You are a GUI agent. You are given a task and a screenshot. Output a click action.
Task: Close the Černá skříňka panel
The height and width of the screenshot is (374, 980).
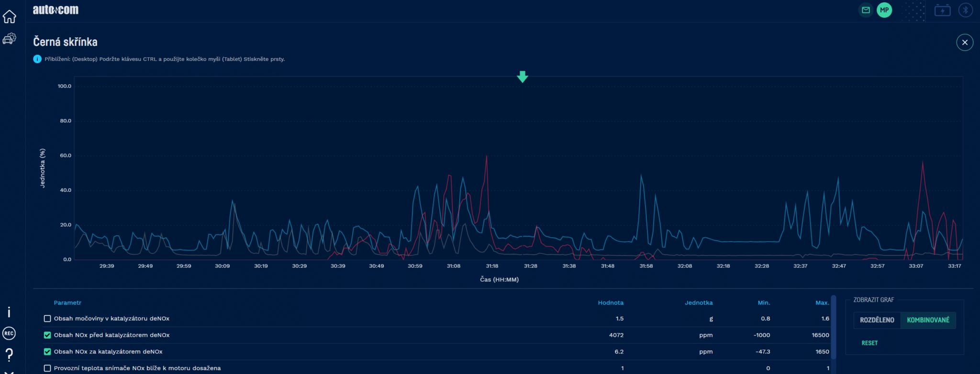965,43
